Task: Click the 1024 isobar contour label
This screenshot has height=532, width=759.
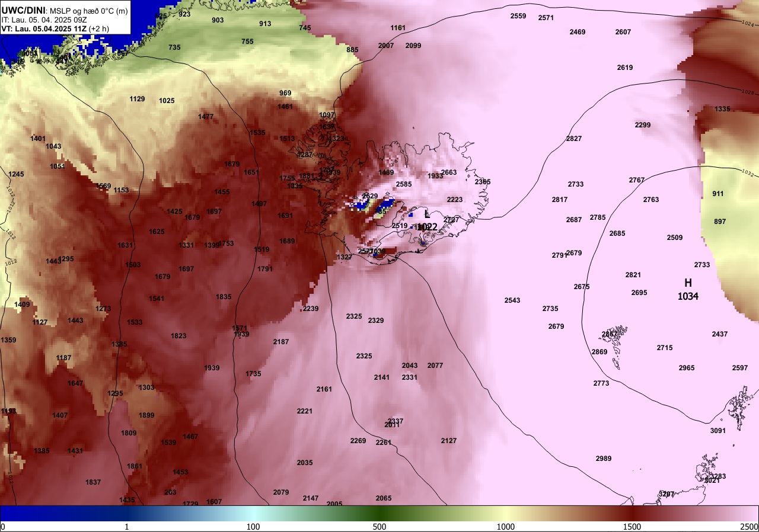Action: coord(748,24)
